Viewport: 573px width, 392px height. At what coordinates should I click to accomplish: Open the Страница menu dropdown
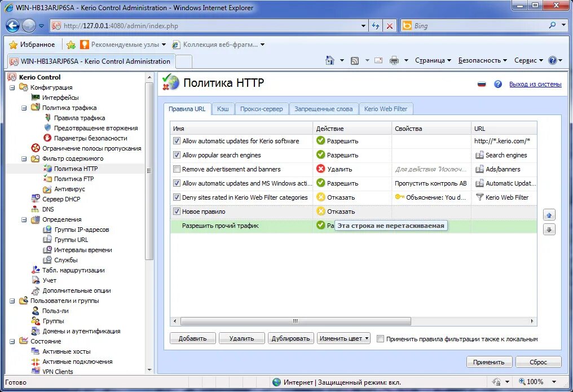pos(433,60)
